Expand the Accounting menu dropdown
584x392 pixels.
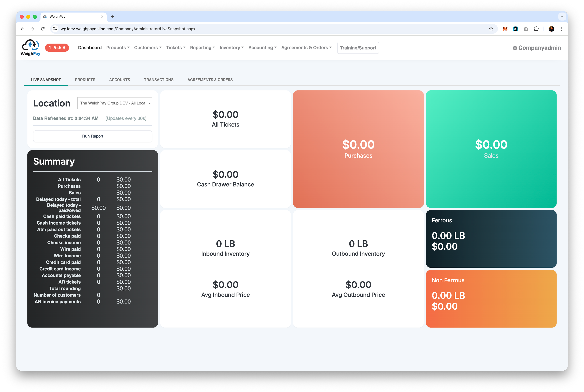tap(262, 47)
